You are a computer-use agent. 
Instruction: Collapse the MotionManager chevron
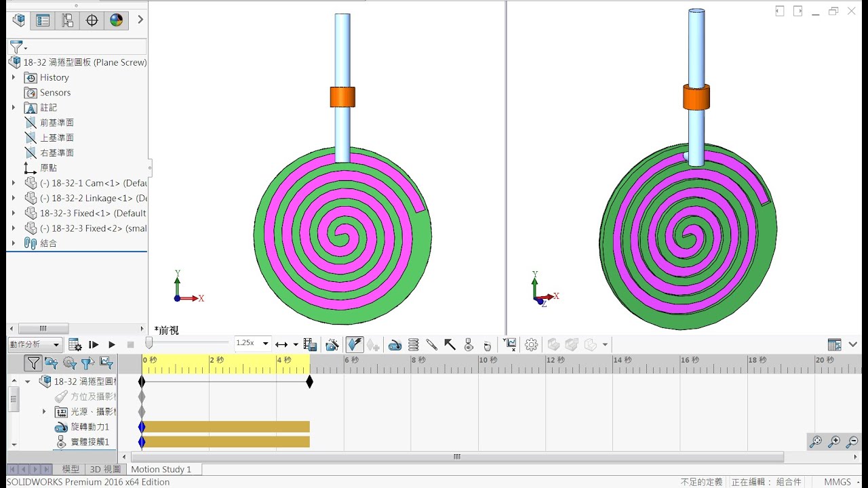(x=853, y=344)
